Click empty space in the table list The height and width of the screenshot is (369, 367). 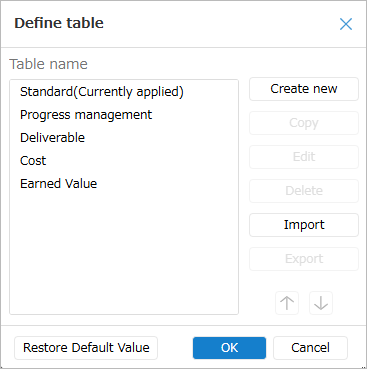tap(124, 253)
